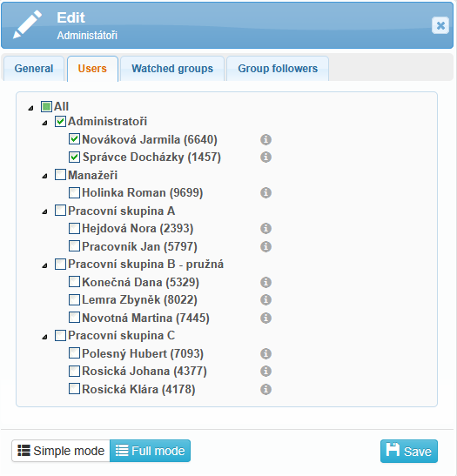View info for Hejdová Nora
The width and height of the screenshot is (457, 476).
265,229
